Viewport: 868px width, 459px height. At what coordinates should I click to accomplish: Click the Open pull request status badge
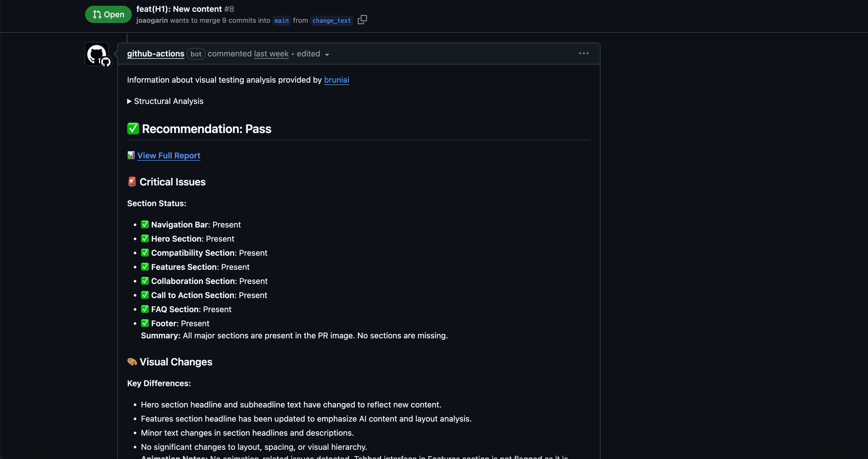click(x=108, y=14)
